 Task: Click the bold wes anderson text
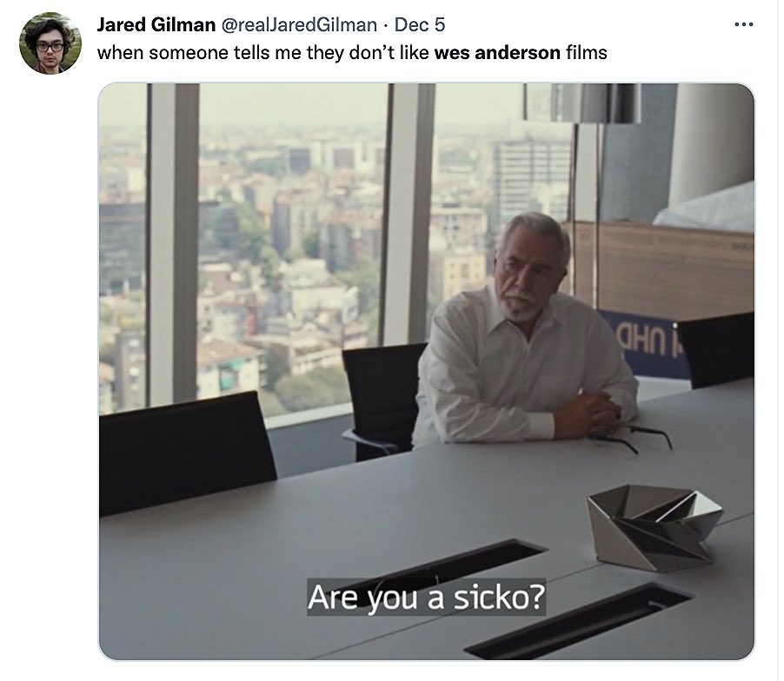coord(497,52)
